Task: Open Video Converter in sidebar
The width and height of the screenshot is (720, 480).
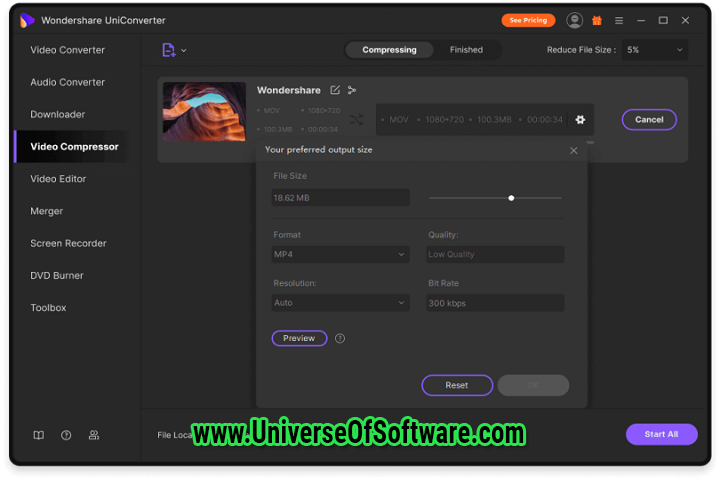Action: coord(68,50)
